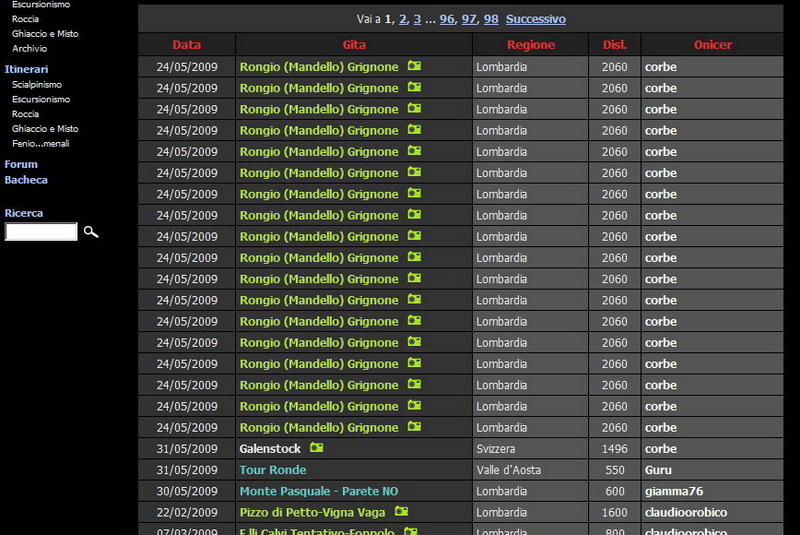This screenshot has height=535, width=800.
Task: Click the Guru author name
Action: point(658,470)
